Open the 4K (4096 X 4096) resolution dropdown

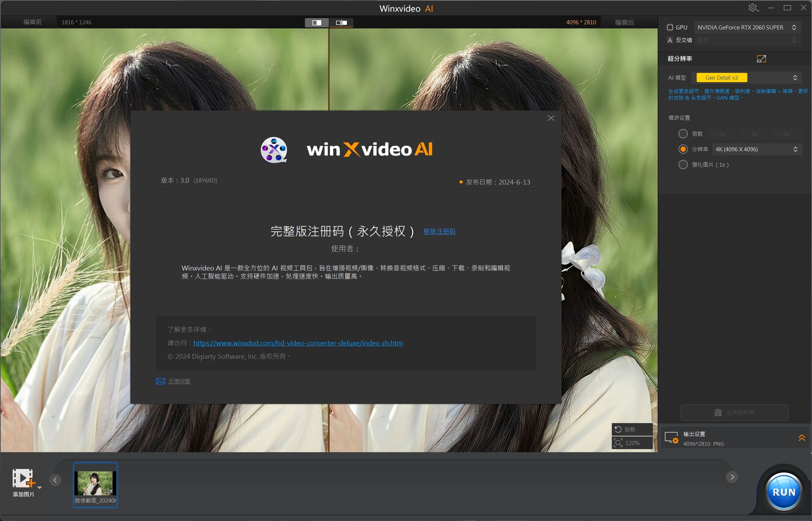[x=757, y=149]
